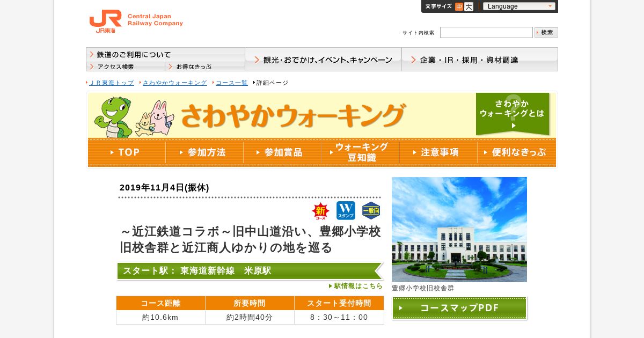
Task: Click the 一般向 hexagon icon
Action: pos(371,211)
